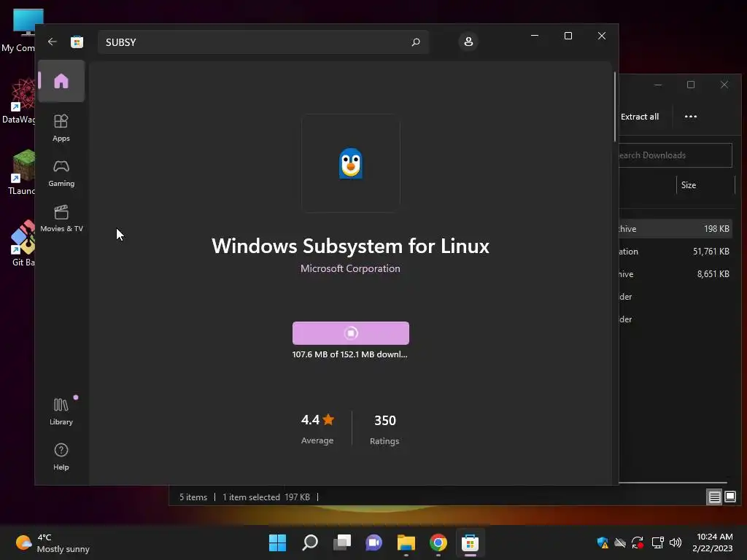Click the network tray icon

(658, 542)
